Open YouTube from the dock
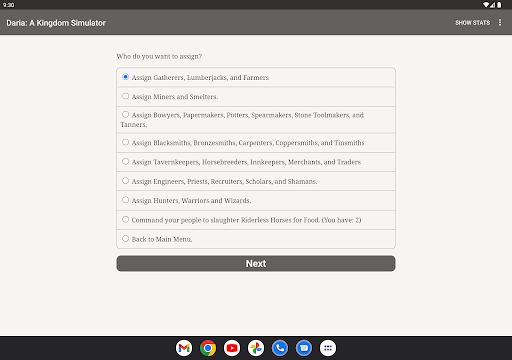This screenshot has height=360, width=512. click(232, 348)
